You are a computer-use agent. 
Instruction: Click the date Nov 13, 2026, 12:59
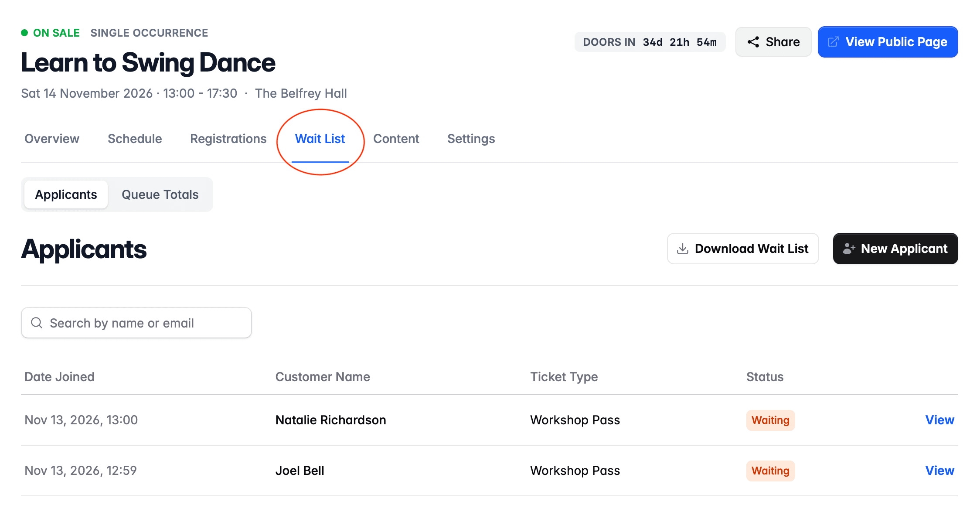(81, 471)
